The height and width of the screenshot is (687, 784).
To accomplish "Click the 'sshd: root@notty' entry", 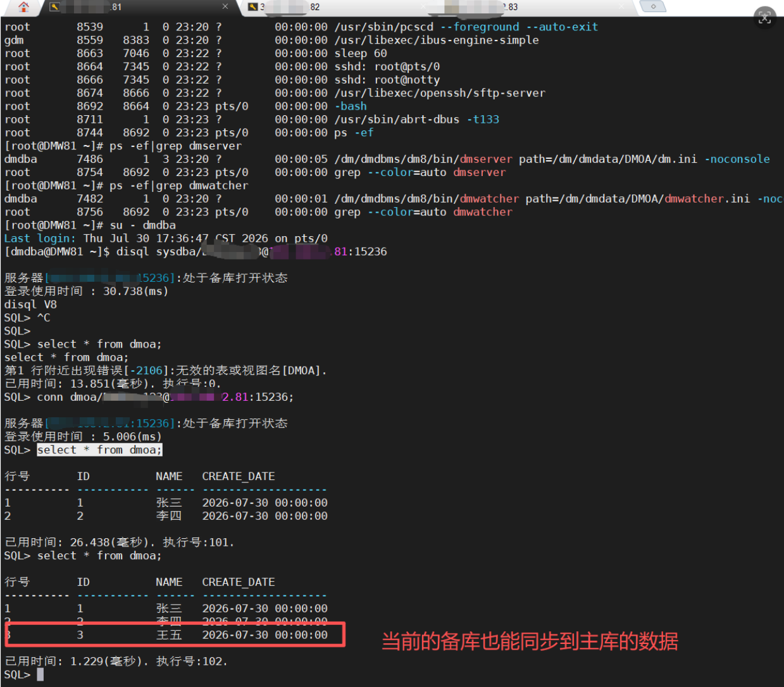I will click(x=387, y=80).
